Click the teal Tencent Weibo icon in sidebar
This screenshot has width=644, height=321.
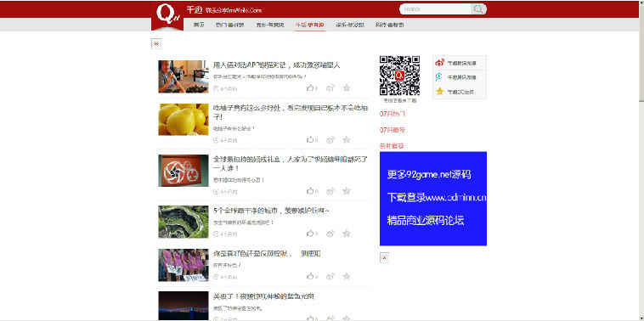(439, 77)
